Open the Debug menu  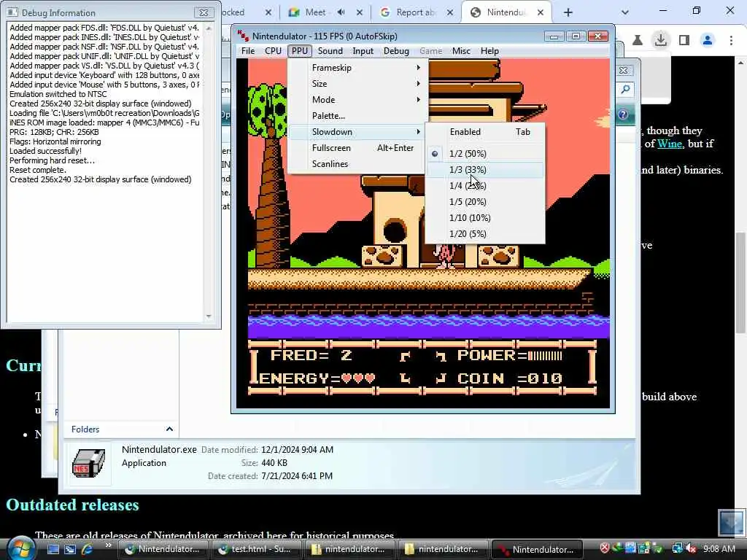pyautogui.click(x=396, y=51)
